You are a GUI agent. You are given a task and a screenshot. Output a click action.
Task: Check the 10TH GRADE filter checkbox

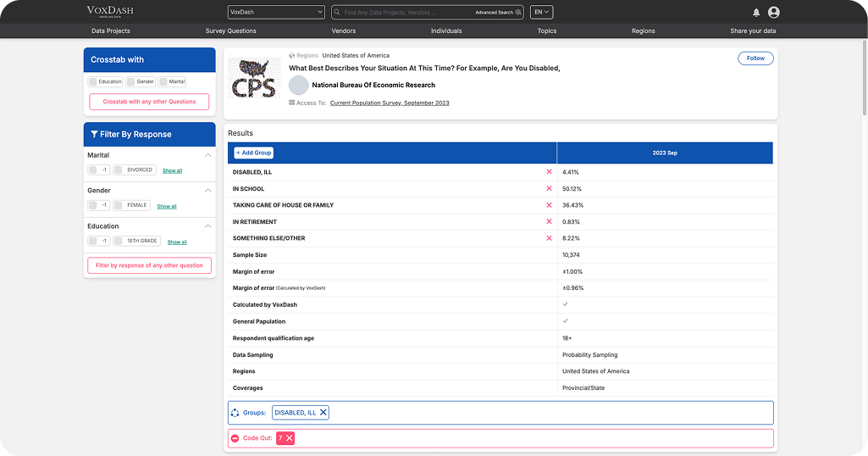pos(118,241)
